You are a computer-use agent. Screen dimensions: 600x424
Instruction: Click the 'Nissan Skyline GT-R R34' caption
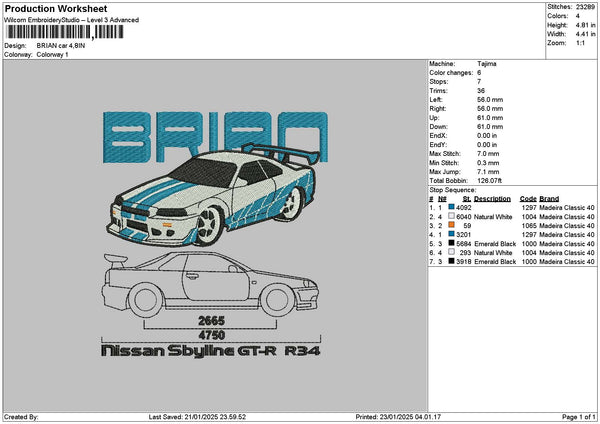click(210, 351)
